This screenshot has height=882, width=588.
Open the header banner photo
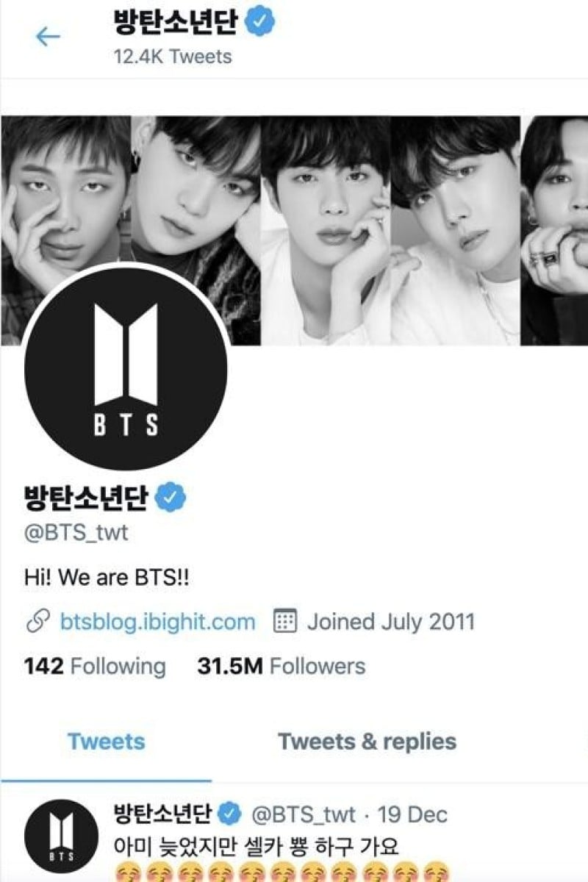[294, 230]
